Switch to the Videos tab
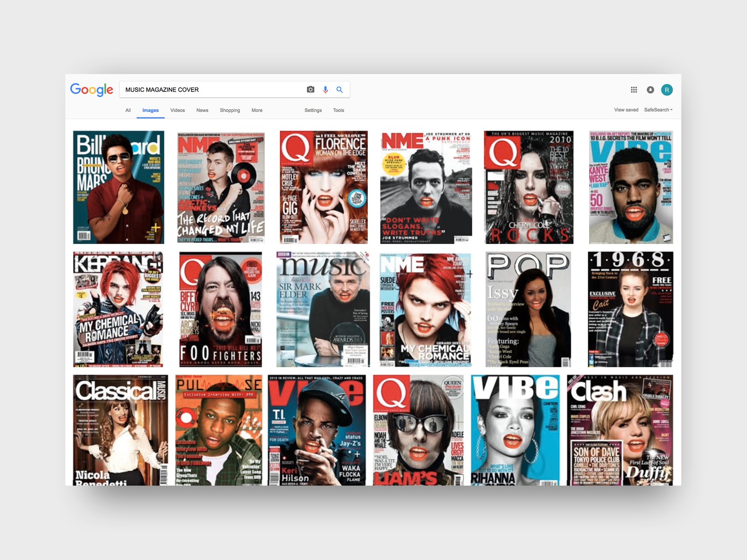The width and height of the screenshot is (747, 560). (177, 111)
